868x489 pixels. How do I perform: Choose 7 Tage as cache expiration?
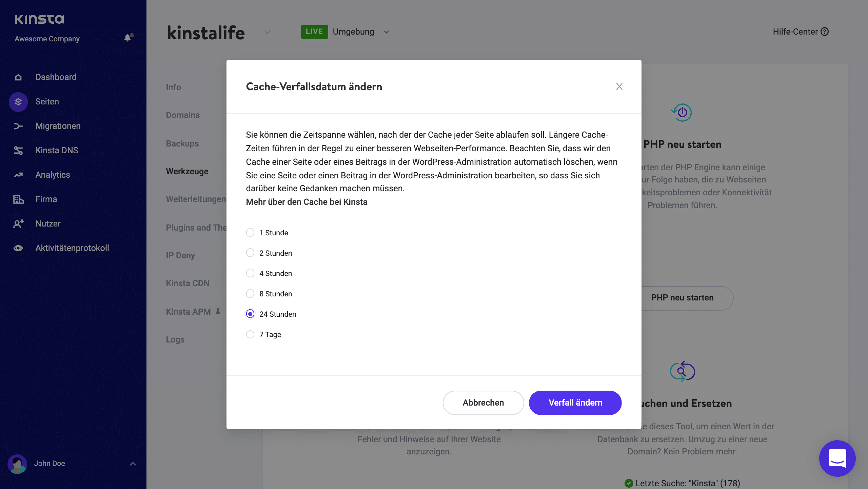[x=250, y=334]
